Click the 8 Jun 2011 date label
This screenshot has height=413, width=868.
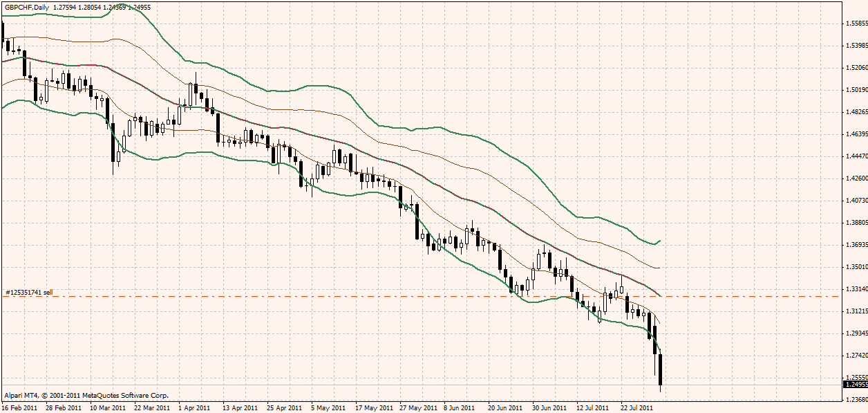point(460,408)
